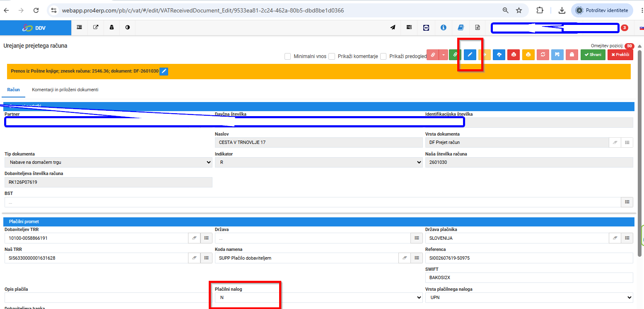Open Indikator dropdown

(x=319, y=162)
